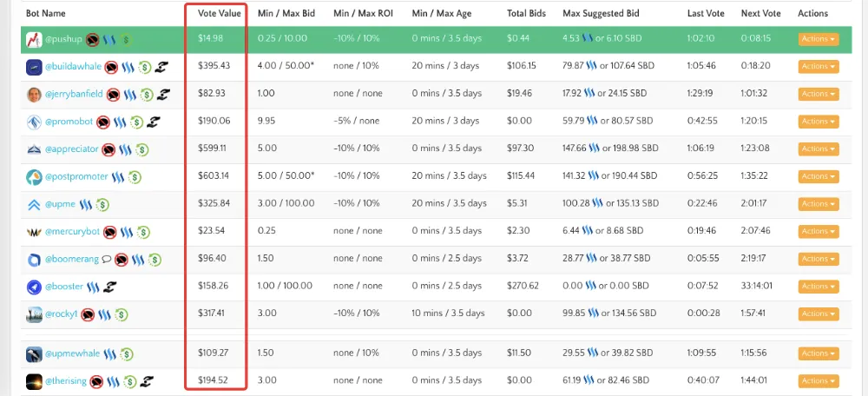Click the Next Vote column header
This screenshot has width=868, height=396.
click(x=760, y=13)
